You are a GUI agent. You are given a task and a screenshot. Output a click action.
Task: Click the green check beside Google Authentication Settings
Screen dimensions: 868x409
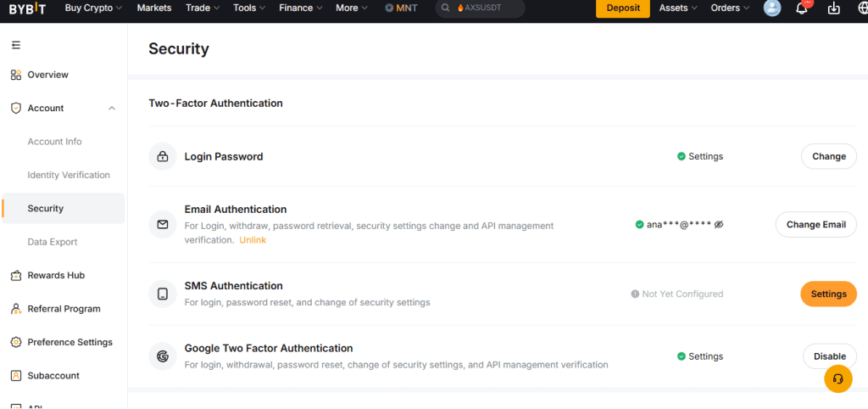[682, 356]
